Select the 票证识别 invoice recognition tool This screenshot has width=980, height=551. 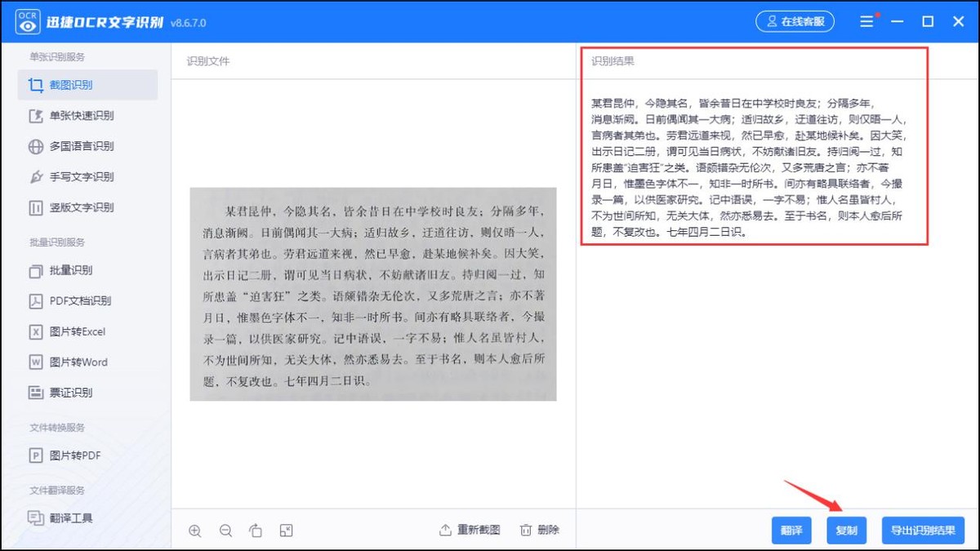tap(84, 393)
